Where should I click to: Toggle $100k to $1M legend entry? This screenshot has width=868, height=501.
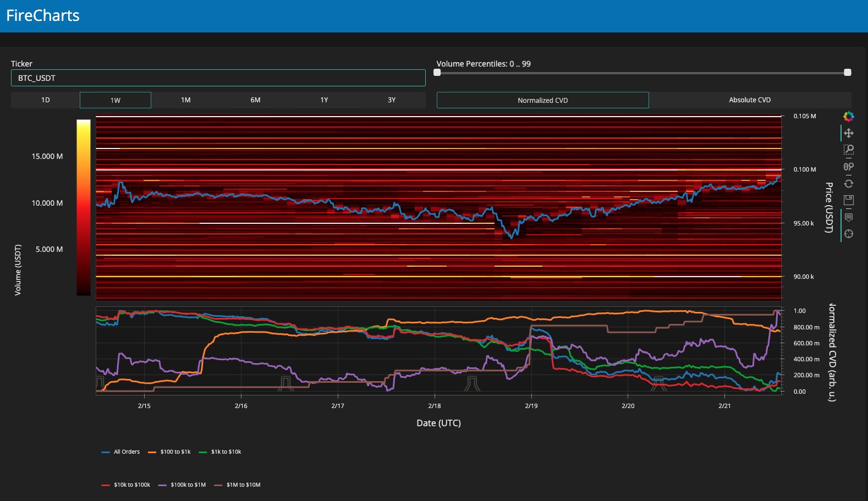pyautogui.click(x=182, y=485)
